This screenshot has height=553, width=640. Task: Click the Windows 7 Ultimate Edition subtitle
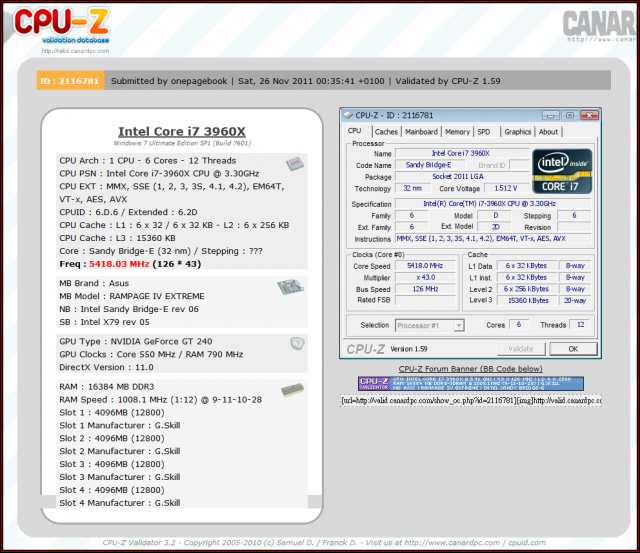click(182, 143)
